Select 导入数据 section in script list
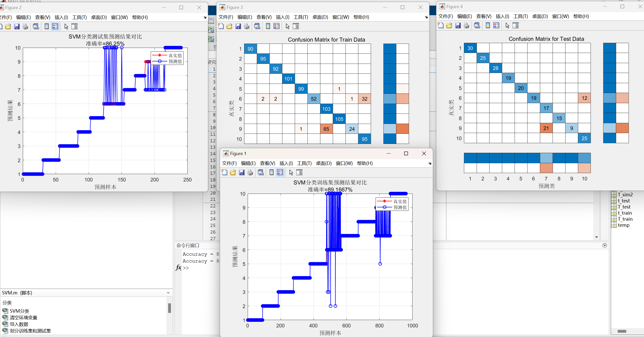This screenshot has width=644, height=337. [x=19, y=324]
